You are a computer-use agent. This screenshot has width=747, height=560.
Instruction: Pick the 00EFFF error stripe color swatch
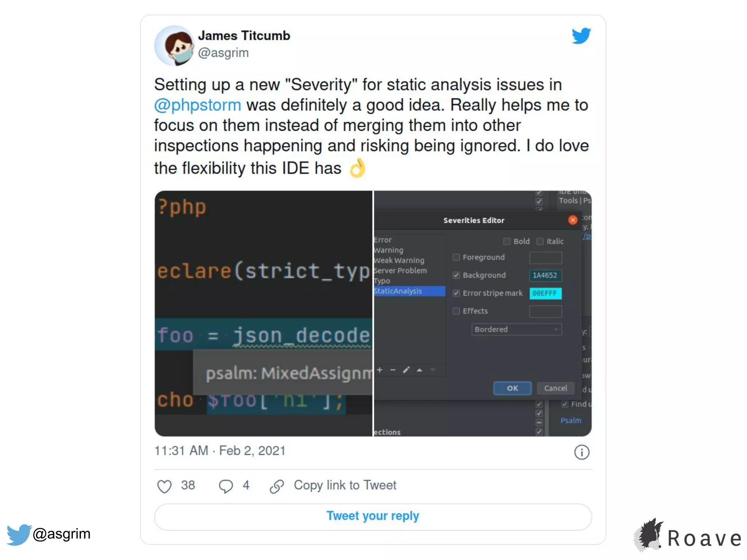(545, 293)
